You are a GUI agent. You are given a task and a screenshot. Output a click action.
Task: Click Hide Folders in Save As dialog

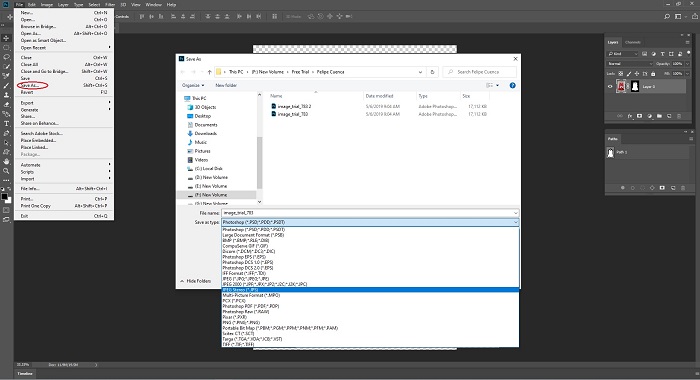(x=196, y=281)
